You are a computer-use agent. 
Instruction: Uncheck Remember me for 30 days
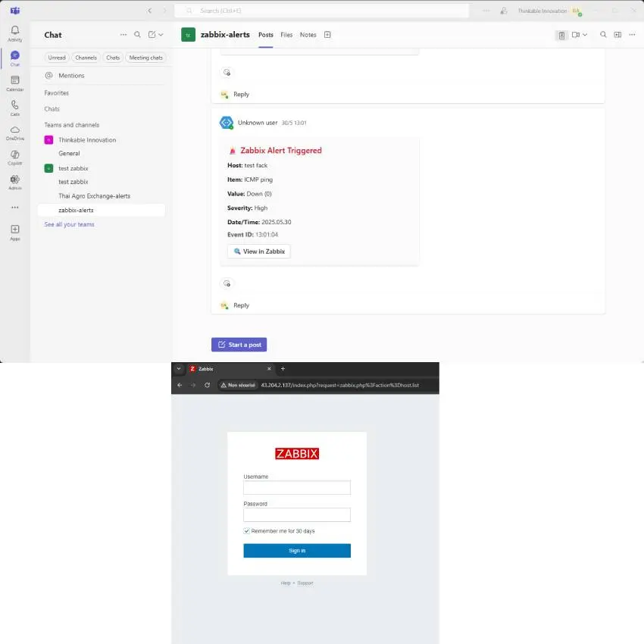click(247, 531)
